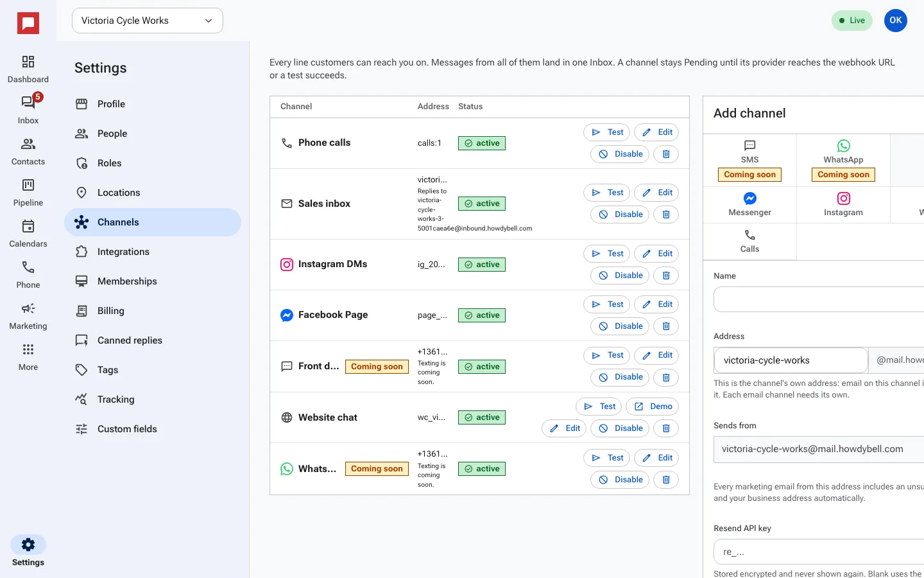Delete the Website chat channel
The height and width of the screenshot is (578, 924).
coord(666,428)
